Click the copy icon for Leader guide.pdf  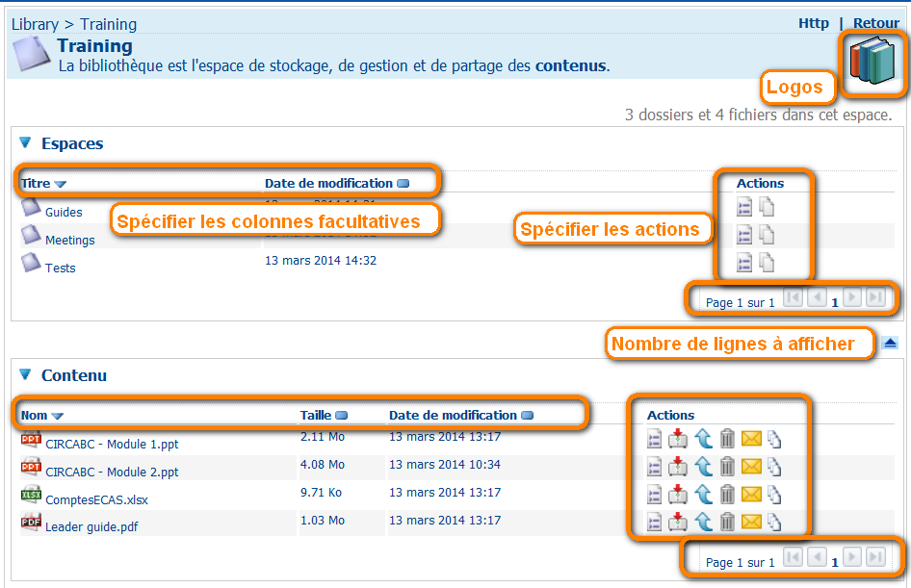click(773, 522)
